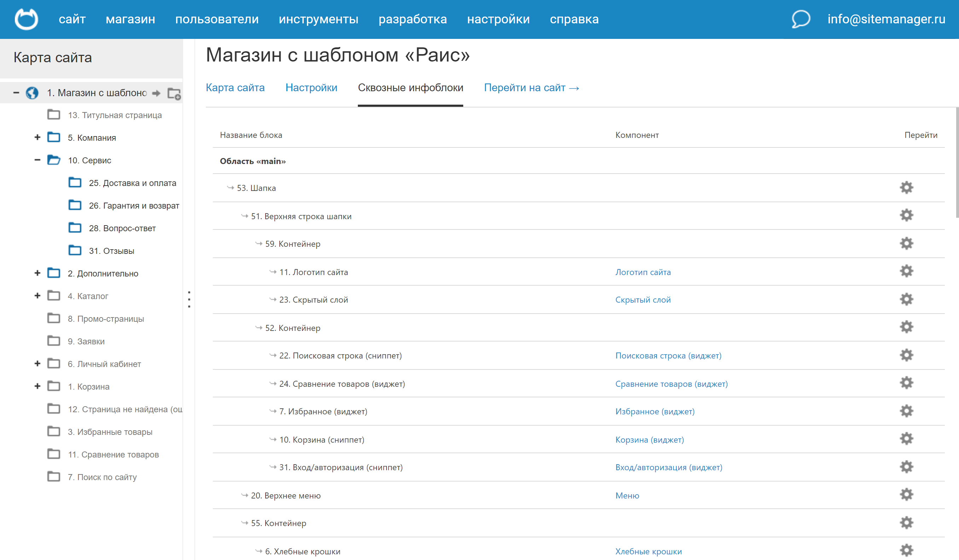This screenshot has height=560, width=959.
Task: Click the globe icon of the site root
Action: [32, 93]
